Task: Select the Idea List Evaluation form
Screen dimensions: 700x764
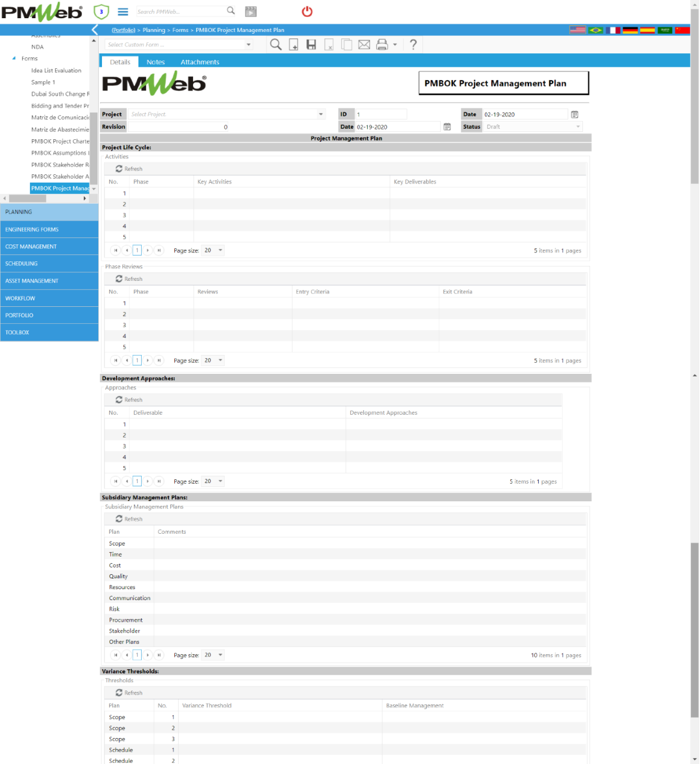Action: point(57,71)
